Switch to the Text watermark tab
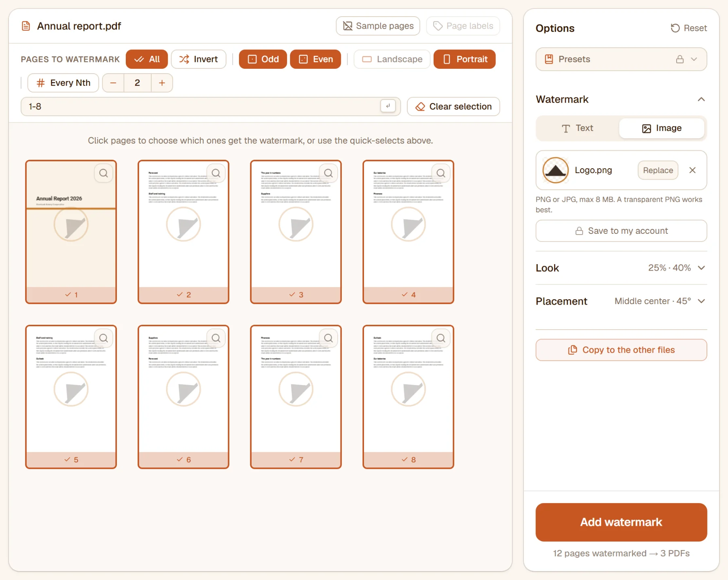This screenshot has height=580, width=728. pyautogui.click(x=578, y=128)
